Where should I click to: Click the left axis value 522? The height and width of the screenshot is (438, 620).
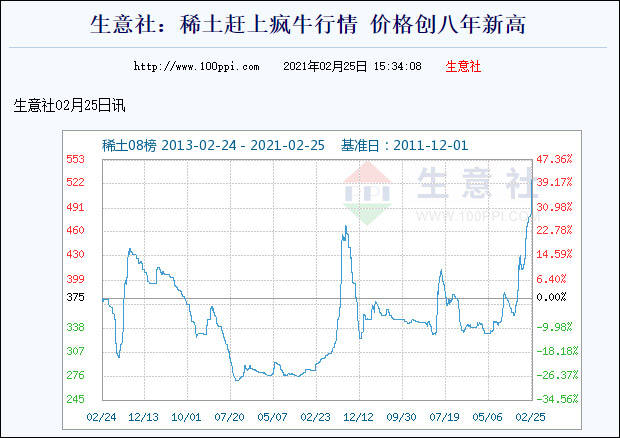pyautogui.click(x=75, y=182)
